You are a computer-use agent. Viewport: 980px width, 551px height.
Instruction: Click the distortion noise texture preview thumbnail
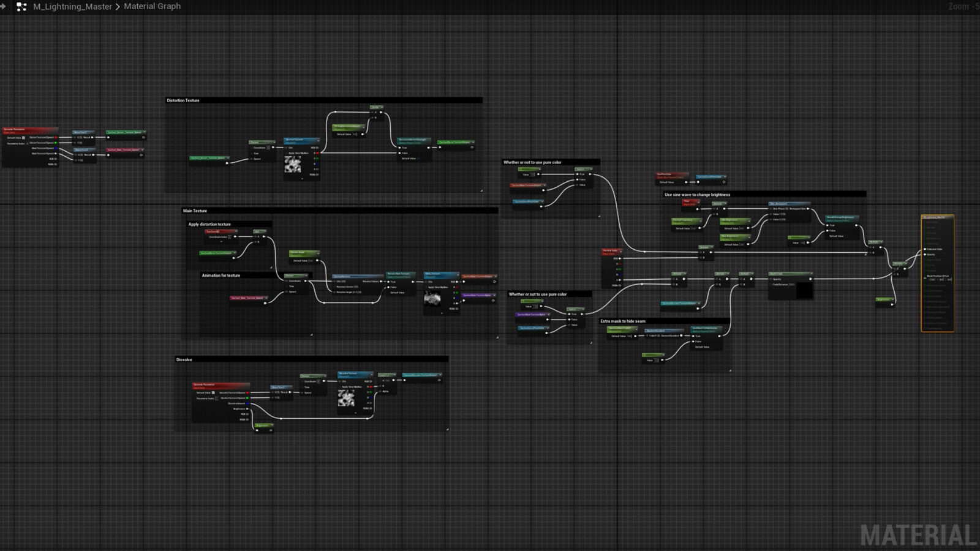pyautogui.click(x=293, y=164)
